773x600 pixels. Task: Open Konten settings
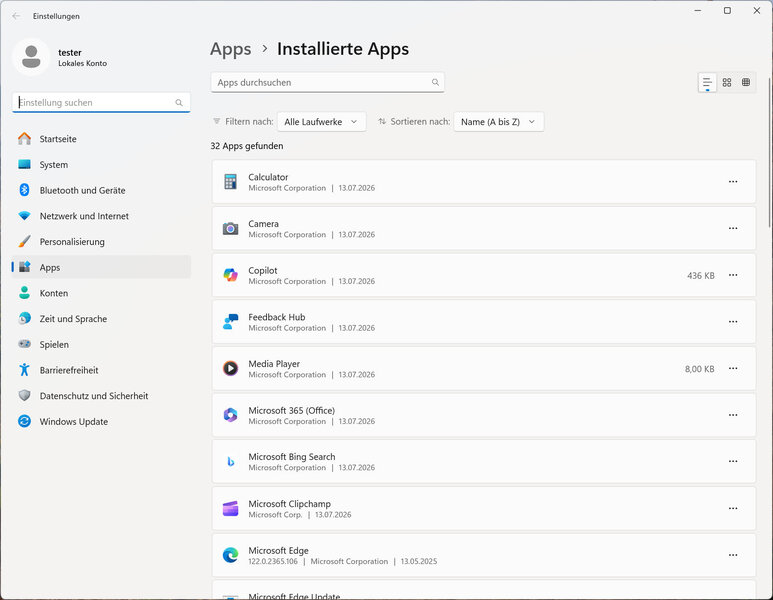101,293
